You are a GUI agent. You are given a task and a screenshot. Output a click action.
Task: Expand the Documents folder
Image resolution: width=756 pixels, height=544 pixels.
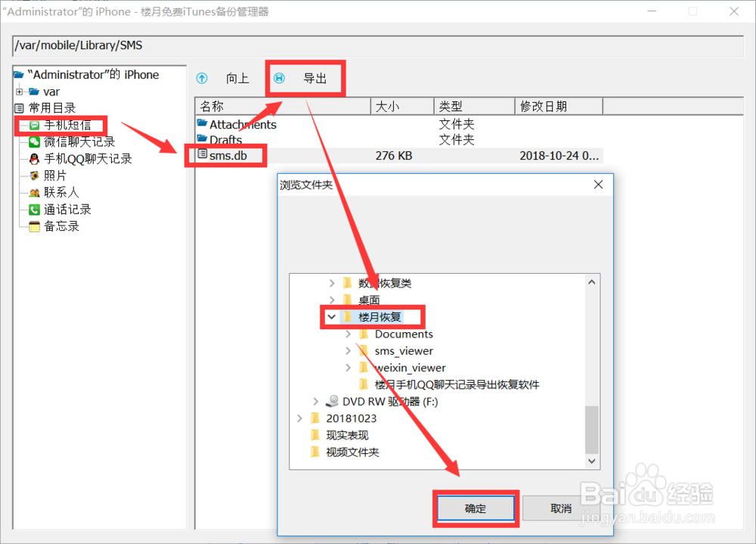click(x=348, y=334)
